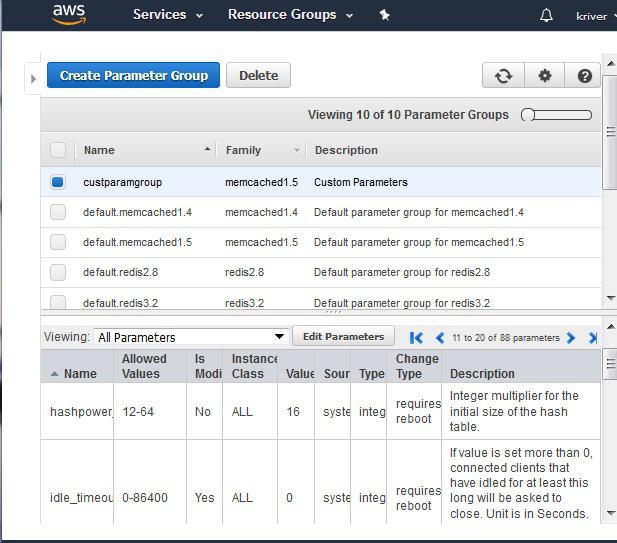Open settings gear for table preferences
Image resolution: width=617 pixels, height=543 pixels.
[544, 76]
